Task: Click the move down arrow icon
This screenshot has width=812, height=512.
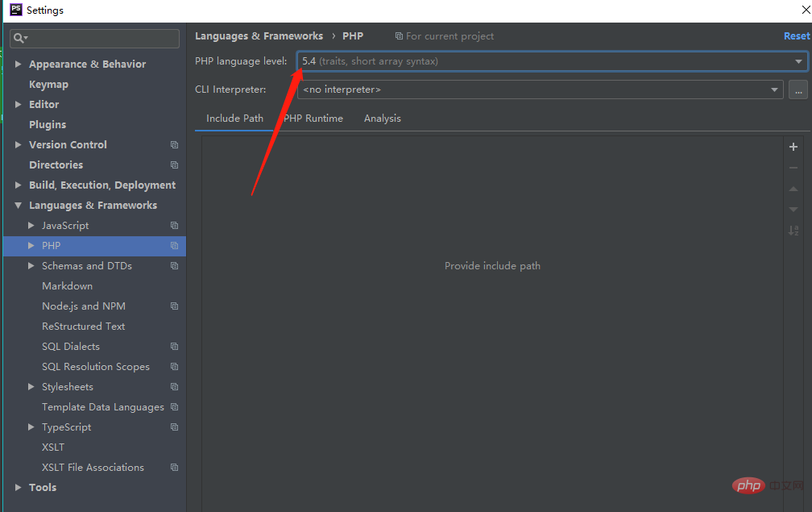Action: [x=793, y=210]
